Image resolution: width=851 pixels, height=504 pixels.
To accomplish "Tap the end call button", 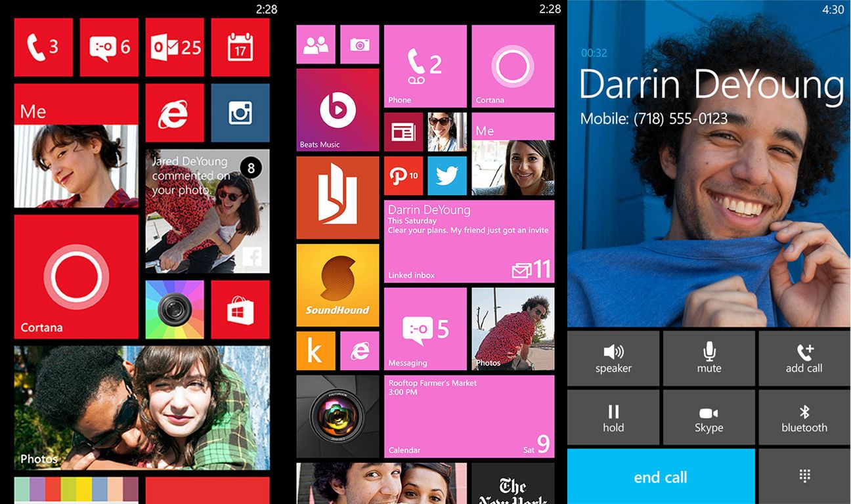I will pos(661,476).
